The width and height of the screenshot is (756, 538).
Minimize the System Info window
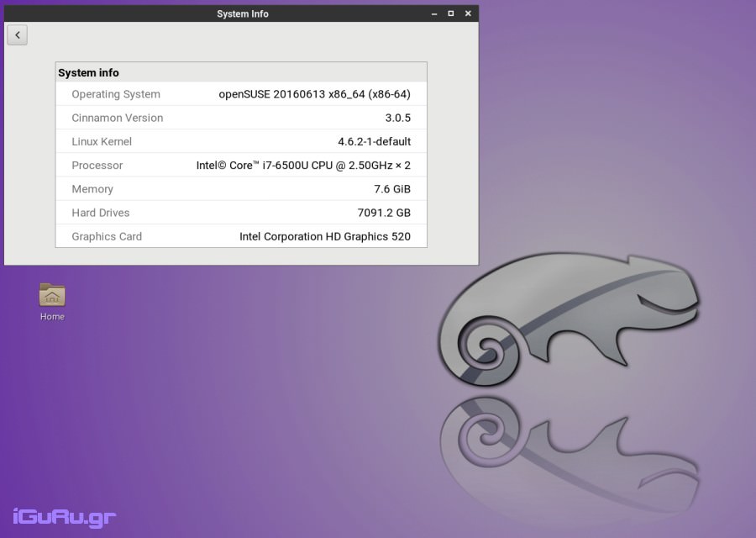coord(434,13)
